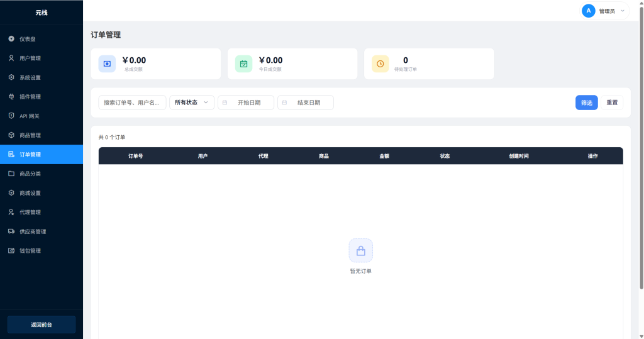
Task: Click the 用户管理 person icon
Action: point(11,58)
